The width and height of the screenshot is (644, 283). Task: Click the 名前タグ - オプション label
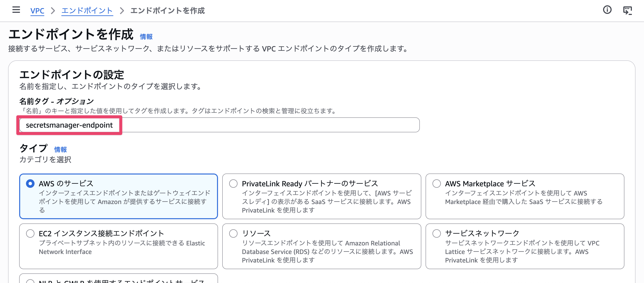(x=56, y=101)
